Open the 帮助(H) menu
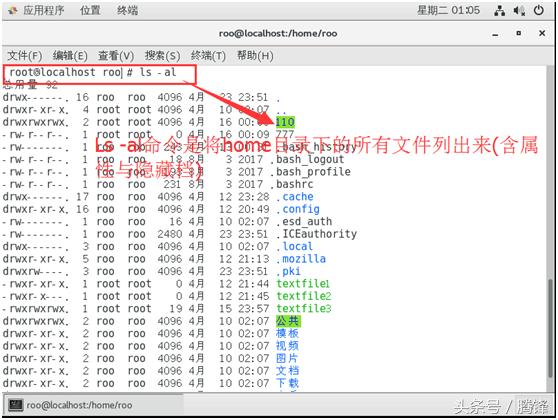This screenshot has width=558, height=420. pyautogui.click(x=255, y=56)
